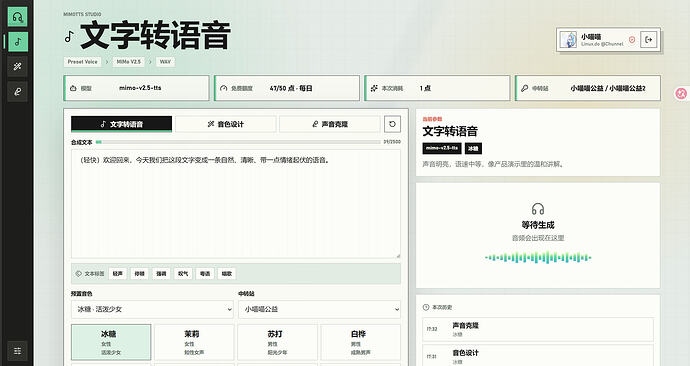Click the 1 点 cost value
The width and height of the screenshot is (690, 366).
click(x=425, y=88)
